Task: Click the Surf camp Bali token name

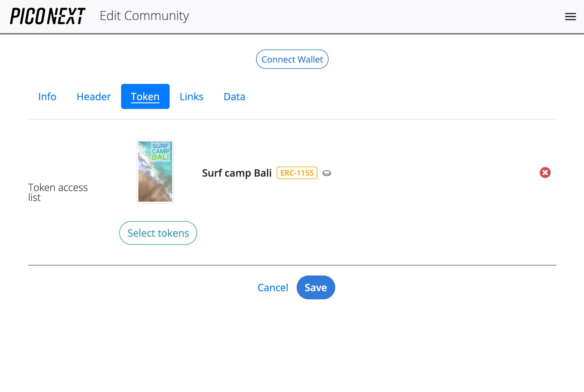Action: (237, 173)
